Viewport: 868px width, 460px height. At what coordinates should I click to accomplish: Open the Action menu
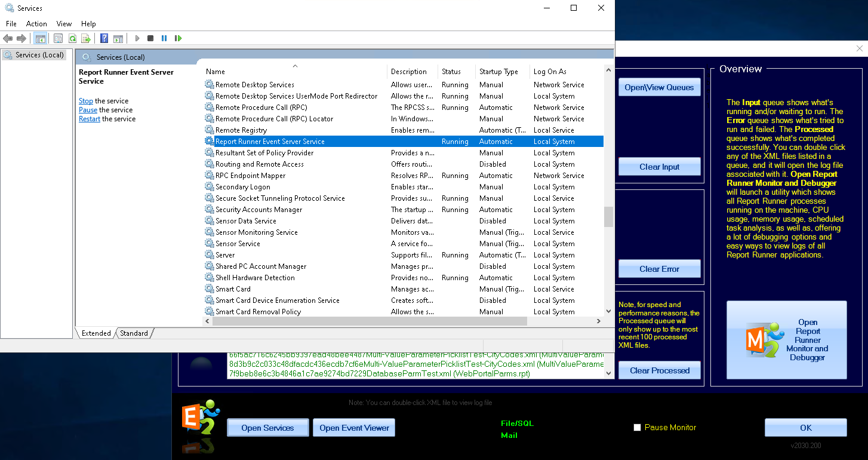click(36, 24)
